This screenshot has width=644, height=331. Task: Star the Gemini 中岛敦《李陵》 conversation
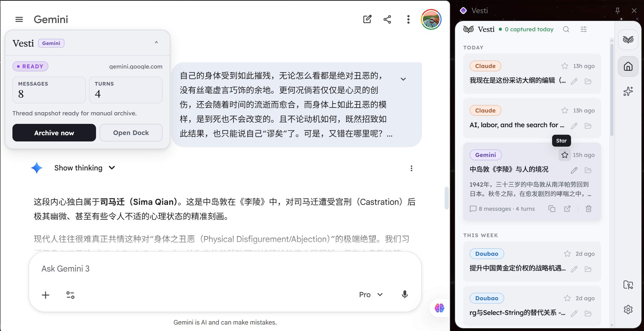(x=565, y=155)
